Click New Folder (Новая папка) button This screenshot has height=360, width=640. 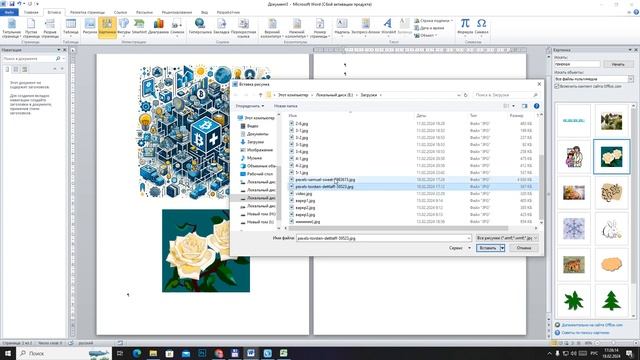click(x=286, y=106)
